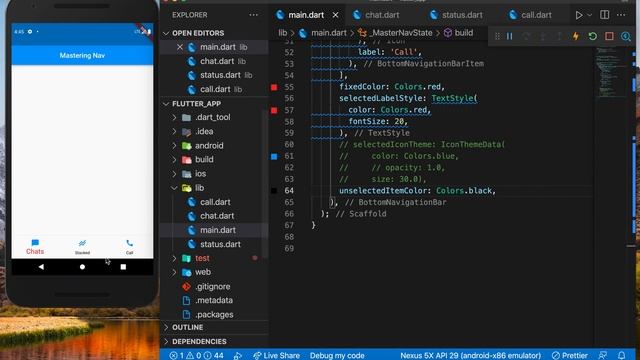Expand the web folder
Viewport: 640px width, 360px height.
(x=174, y=272)
